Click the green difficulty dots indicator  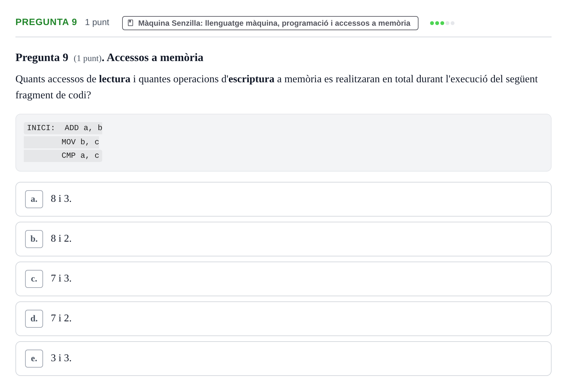pos(442,23)
